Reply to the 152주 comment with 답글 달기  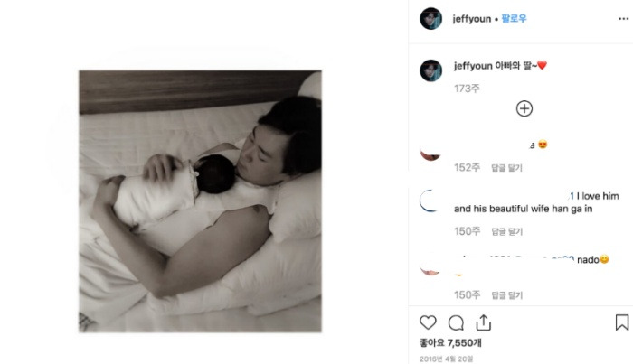pyautogui.click(x=506, y=168)
